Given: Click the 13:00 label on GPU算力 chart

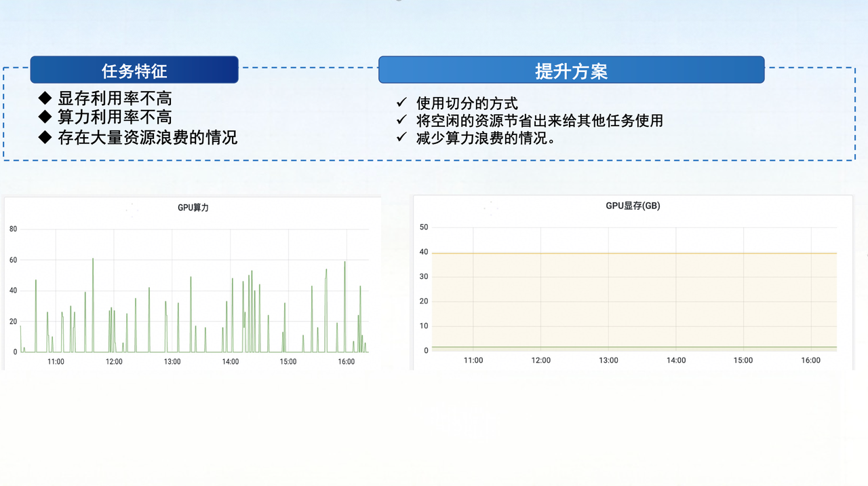Looking at the screenshot, I should point(172,362).
